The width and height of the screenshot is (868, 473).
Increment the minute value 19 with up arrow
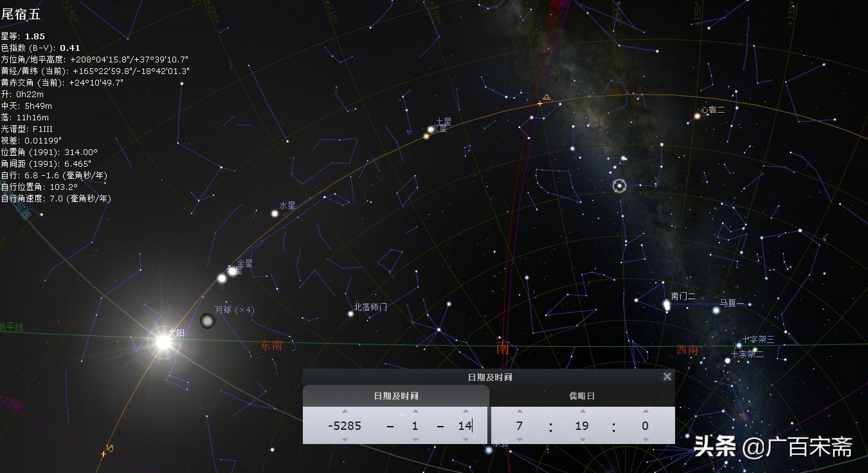click(x=583, y=411)
